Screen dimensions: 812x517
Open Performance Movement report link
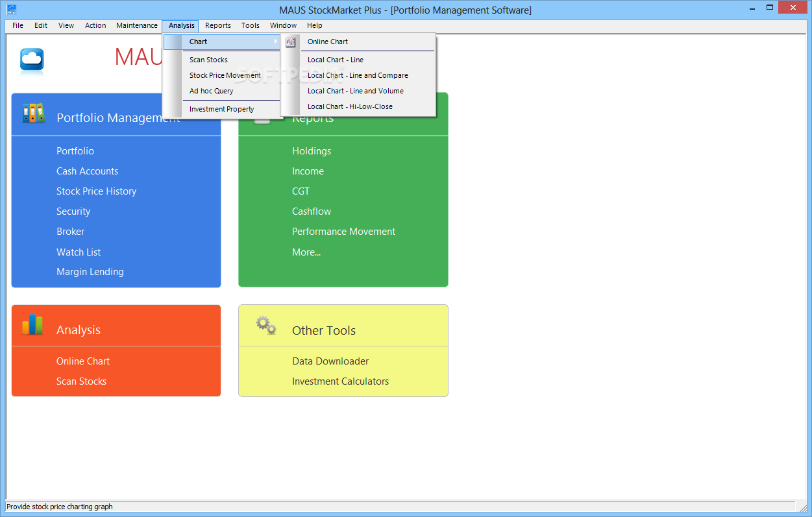(x=343, y=232)
